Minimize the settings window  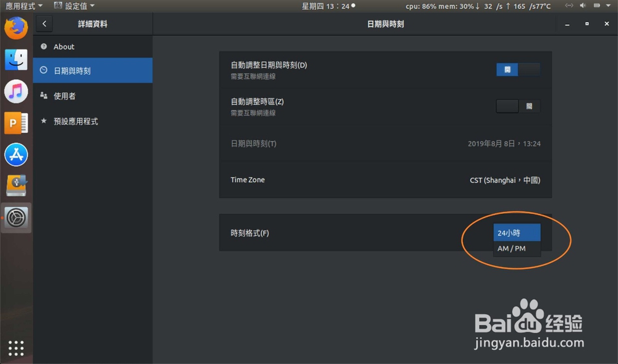567,24
